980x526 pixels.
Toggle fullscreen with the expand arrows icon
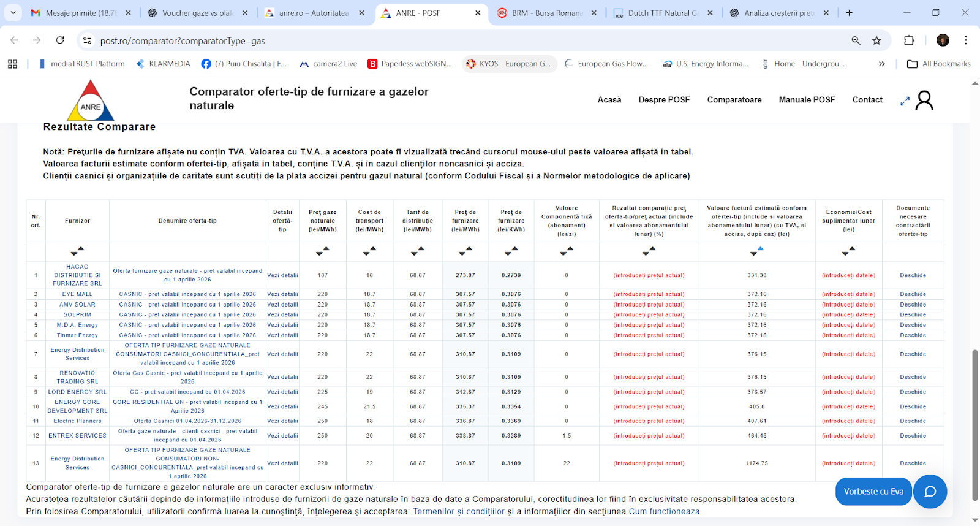(x=905, y=101)
